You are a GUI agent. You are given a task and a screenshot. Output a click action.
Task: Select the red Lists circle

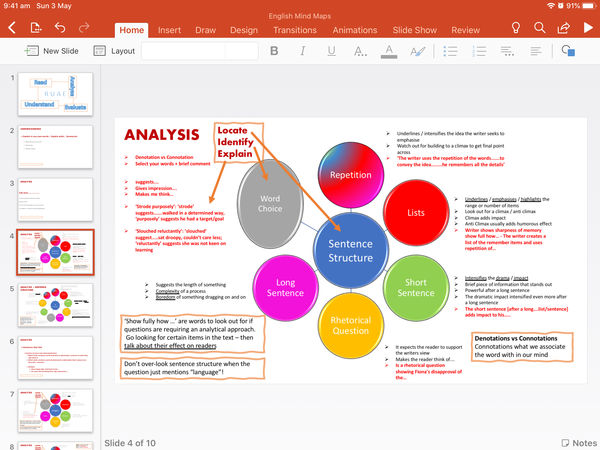(x=416, y=213)
